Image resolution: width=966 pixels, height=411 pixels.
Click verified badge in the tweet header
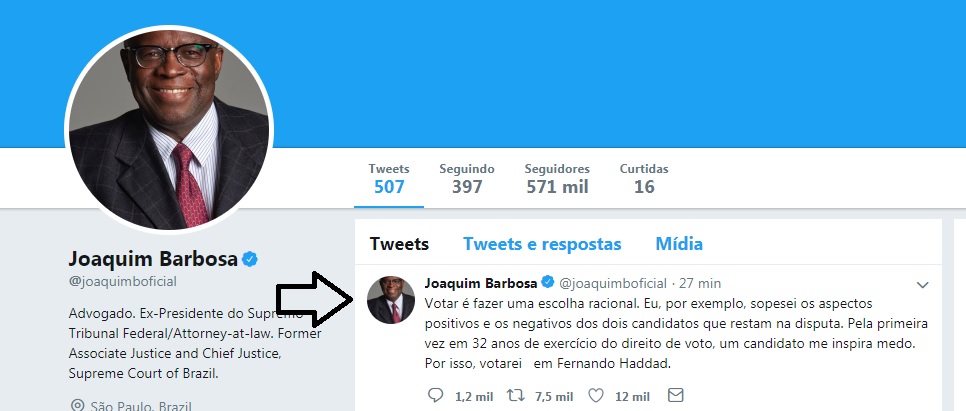[547, 283]
